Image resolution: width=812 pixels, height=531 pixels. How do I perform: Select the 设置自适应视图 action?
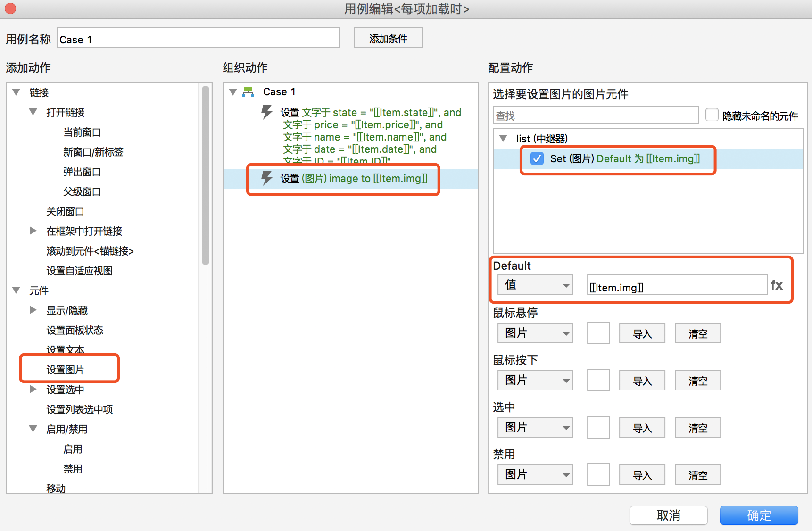pyautogui.click(x=79, y=271)
